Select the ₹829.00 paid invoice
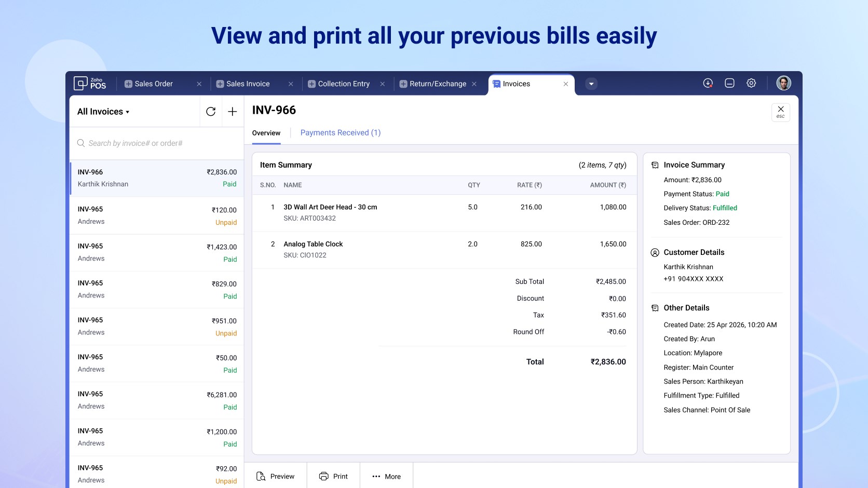 click(157, 290)
